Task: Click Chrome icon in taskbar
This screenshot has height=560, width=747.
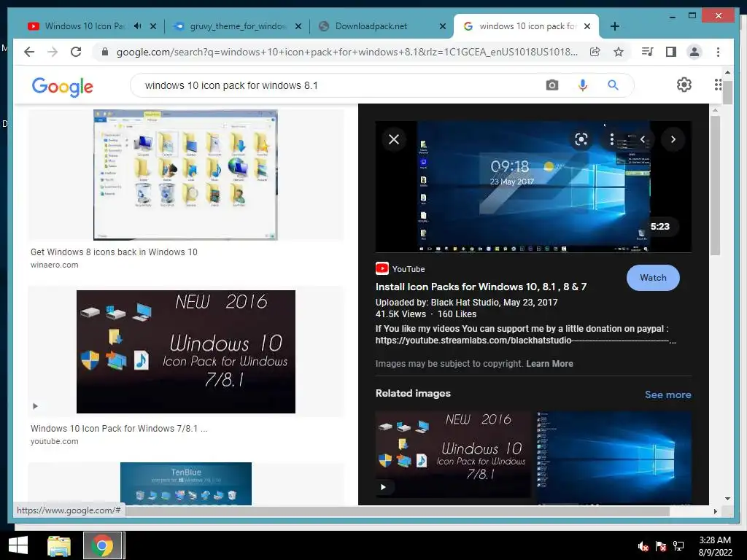Action: pyautogui.click(x=102, y=545)
